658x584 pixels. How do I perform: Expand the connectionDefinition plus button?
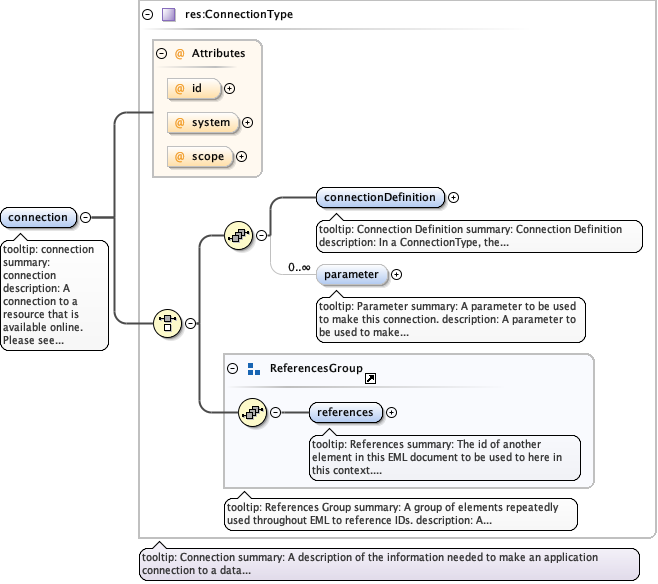click(x=453, y=197)
